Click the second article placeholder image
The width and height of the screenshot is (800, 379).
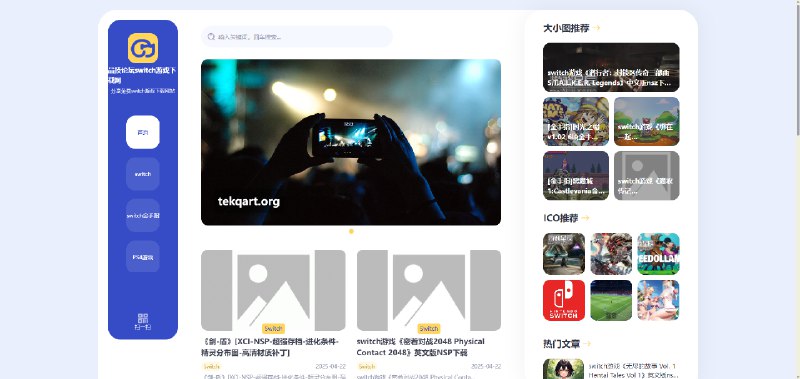click(429, 290)
